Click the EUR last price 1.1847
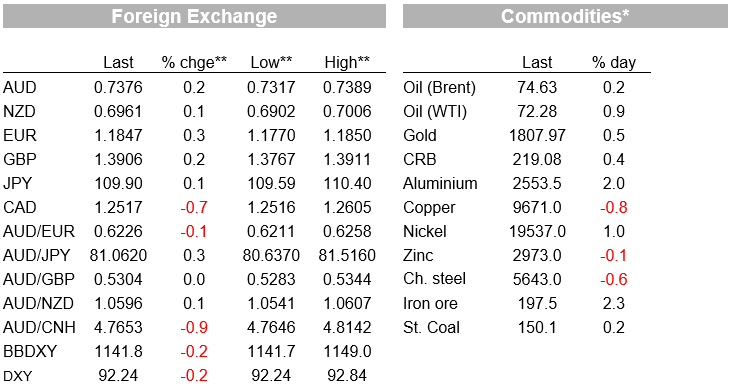The height and width of the screenshot is (392, 734). click(118, 135)
